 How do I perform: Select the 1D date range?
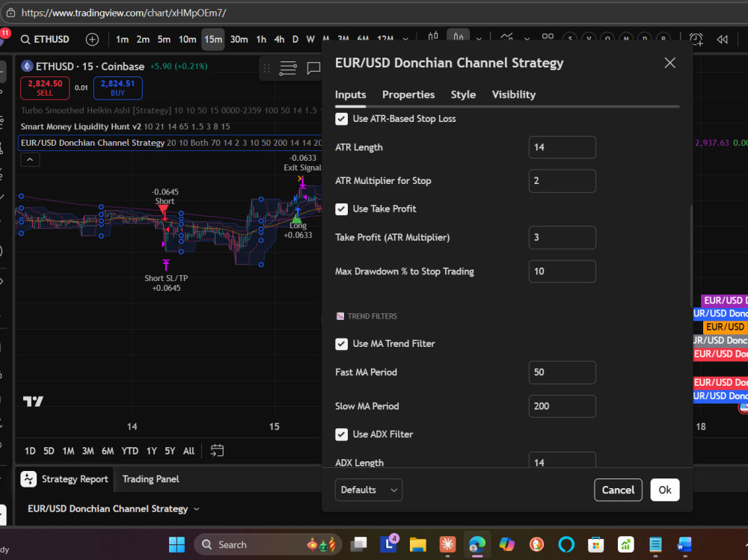click(x=30, y=451)
